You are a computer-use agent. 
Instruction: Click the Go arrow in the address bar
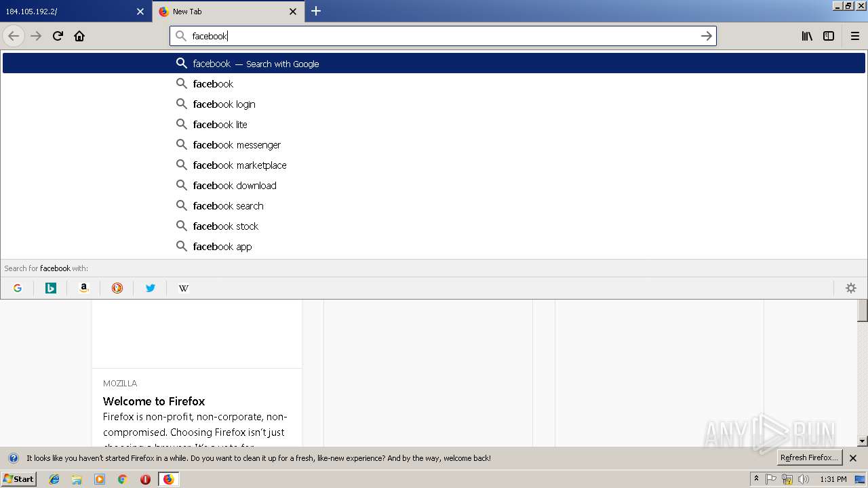point(706,36)
